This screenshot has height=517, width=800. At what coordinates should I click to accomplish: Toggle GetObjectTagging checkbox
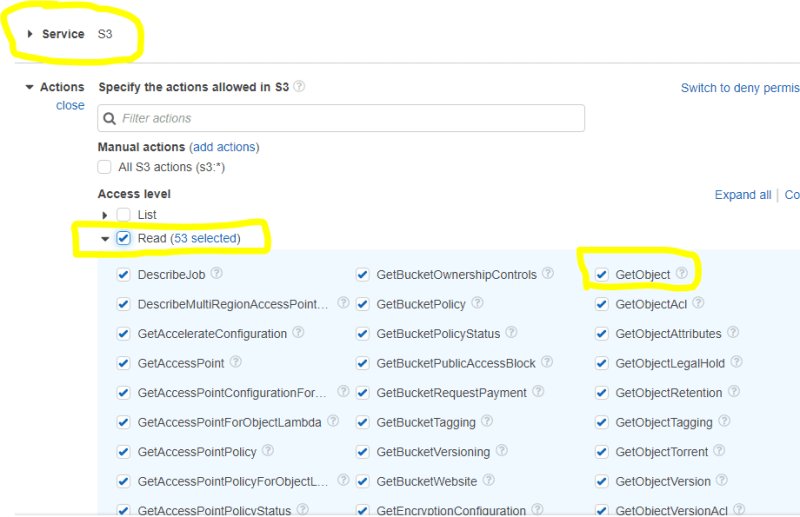602,423
